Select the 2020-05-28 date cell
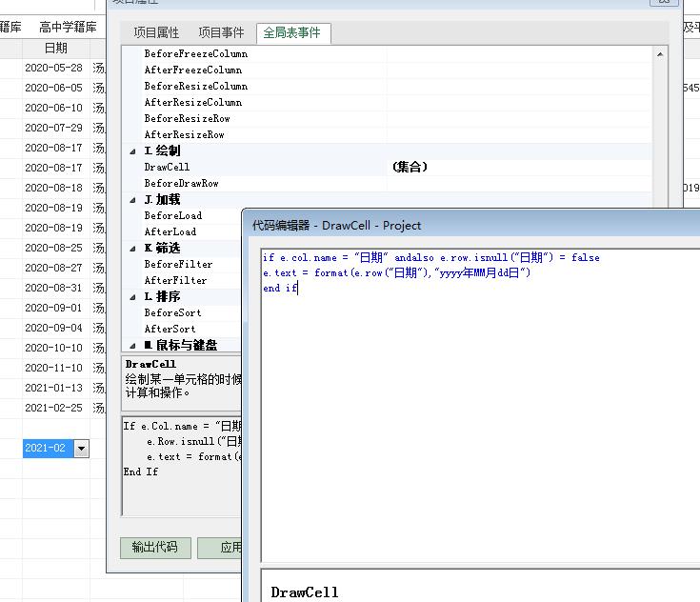Screen dimensions: 700x602 [53, 68]
